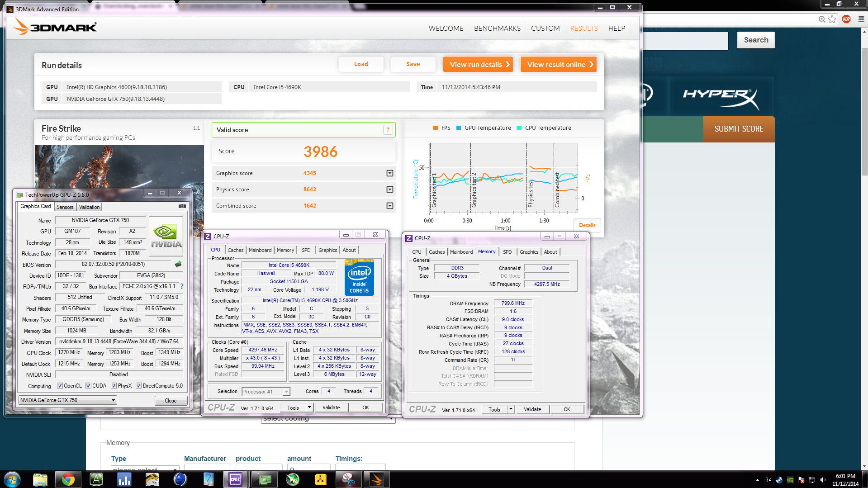Click the Intel Core i5 badge in CPU-Z
The image size is (868, 488).
point(359,277)
